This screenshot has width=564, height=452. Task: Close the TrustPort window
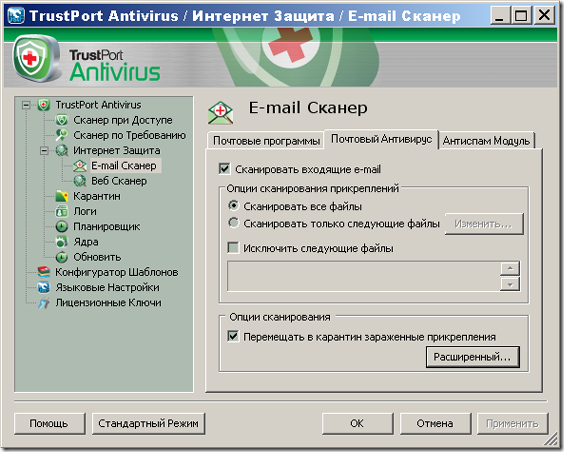click(x=544, y=15)
